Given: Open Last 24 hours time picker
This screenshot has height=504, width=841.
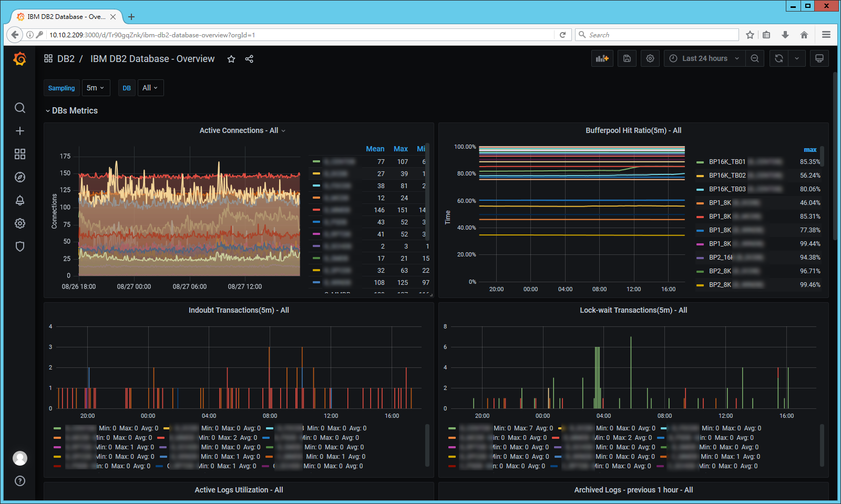Looking at the screenshot, I should (x=704, y=58).
